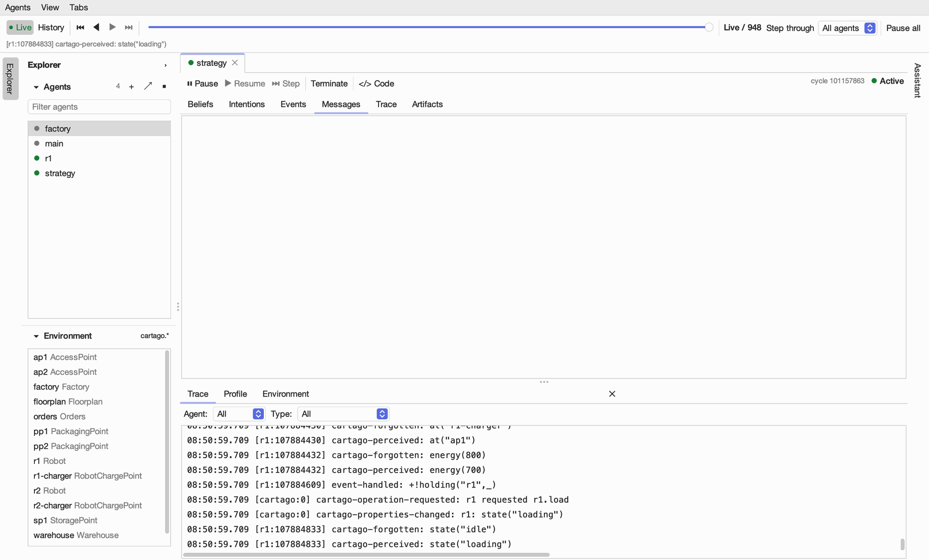Screen dimensions: 929x560
Task: Click the trace horizontal scrollbar
Action: (x=366, y=554)
